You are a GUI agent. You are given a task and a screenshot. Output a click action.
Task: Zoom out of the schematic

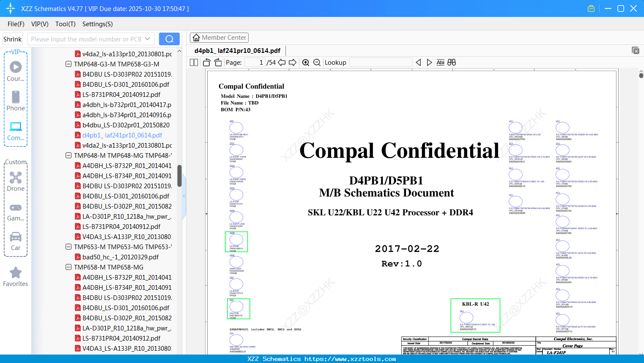point(317,62)
